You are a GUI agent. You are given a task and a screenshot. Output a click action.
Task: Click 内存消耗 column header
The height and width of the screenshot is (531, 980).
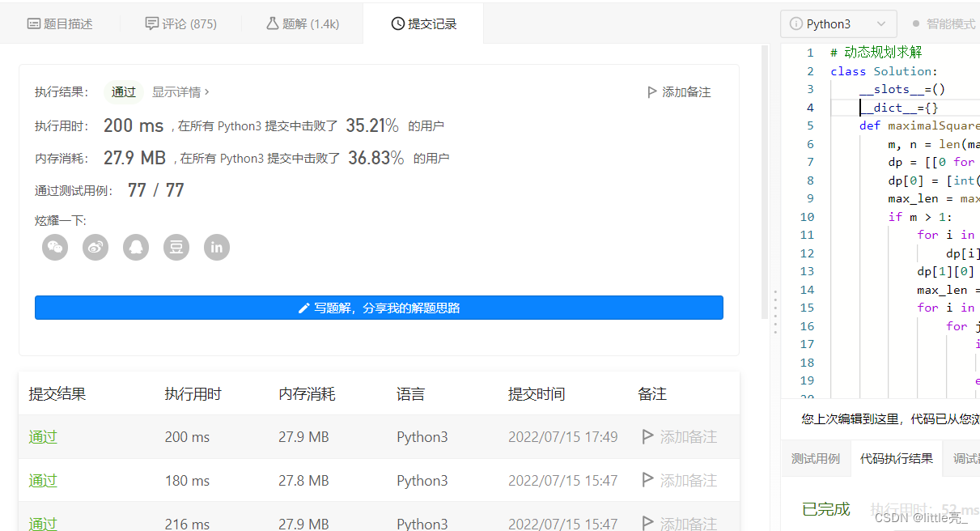click(x=307, y=394)
